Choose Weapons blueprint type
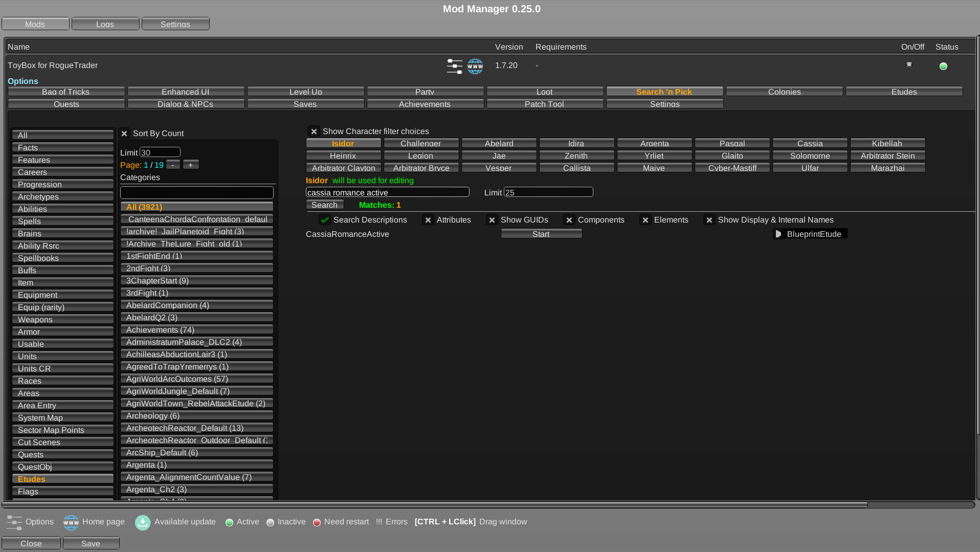 pyautogui.click(x=63, y=319)
